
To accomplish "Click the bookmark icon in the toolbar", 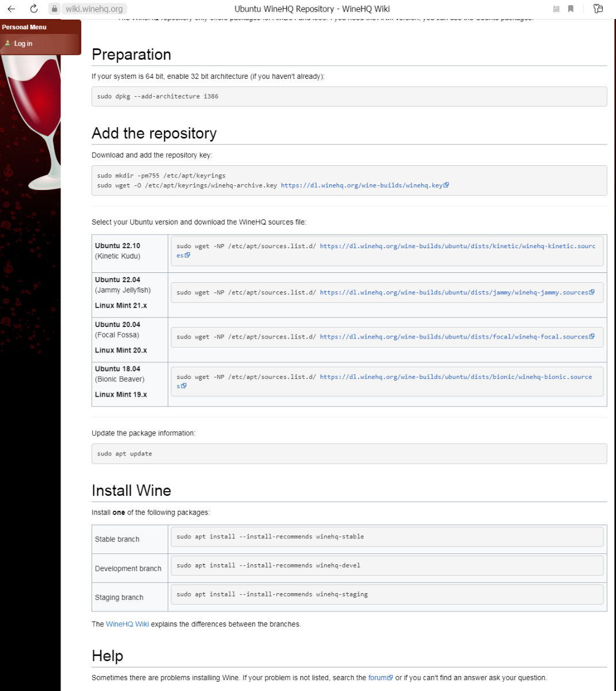I will (x=571, y=9).
